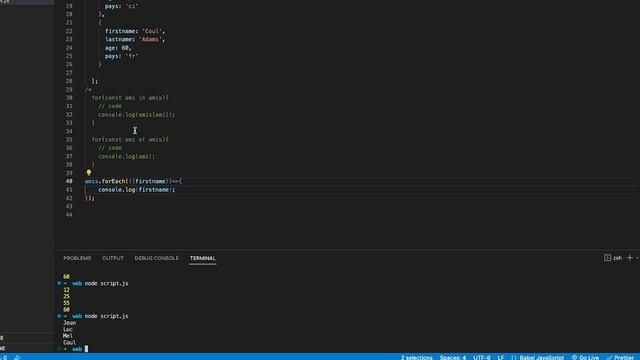Click '12' in the terminal output
Image resolution: width=640 pixels, height=360 pixels.
pos(67,290)
